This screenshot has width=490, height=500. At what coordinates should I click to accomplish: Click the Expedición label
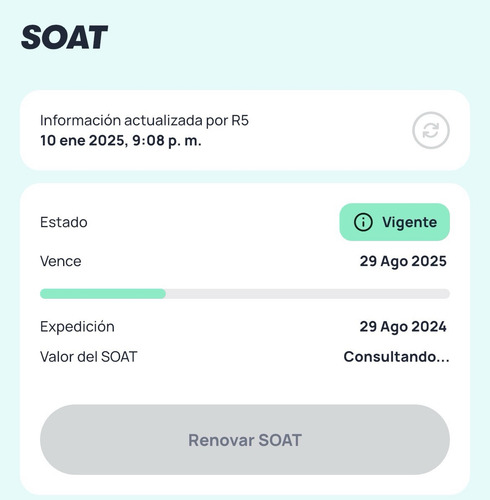click(77, 327)
